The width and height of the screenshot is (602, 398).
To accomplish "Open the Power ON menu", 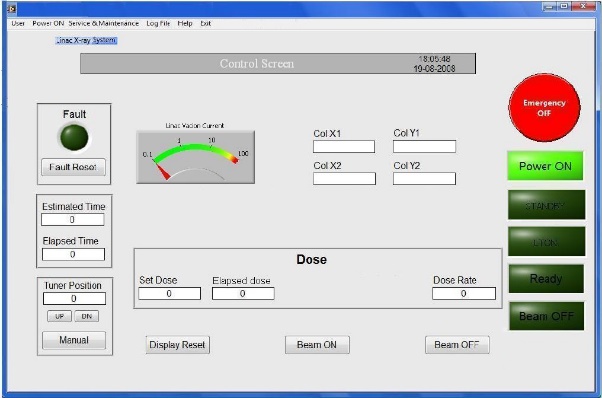I will 48,23.
